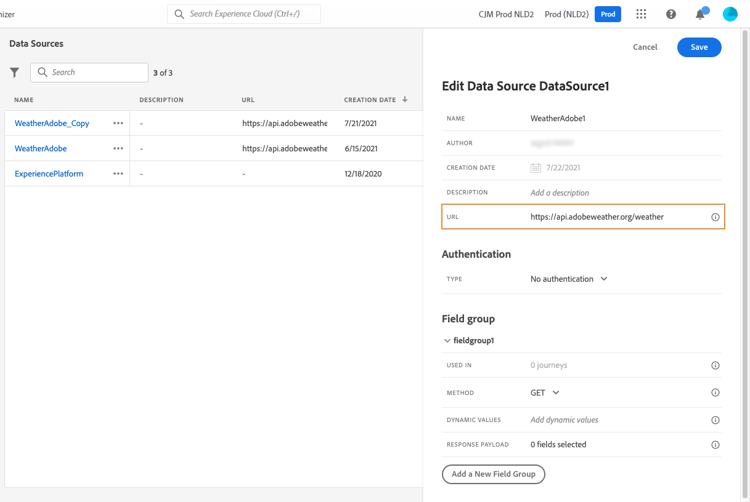Open the app switcher grid icon
This screenshot has height=502, width=750.
[641, 14]
